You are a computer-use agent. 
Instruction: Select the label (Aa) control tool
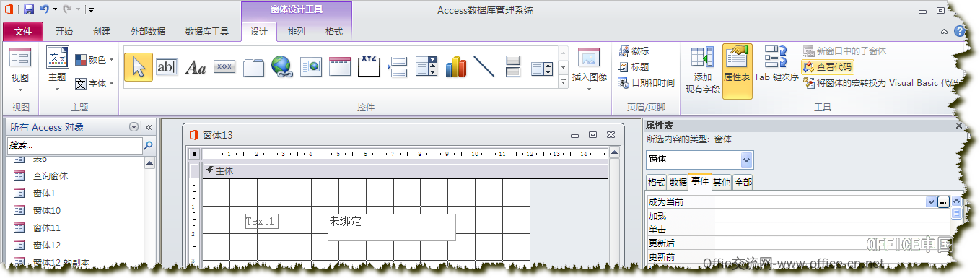(x=196, y=67)
